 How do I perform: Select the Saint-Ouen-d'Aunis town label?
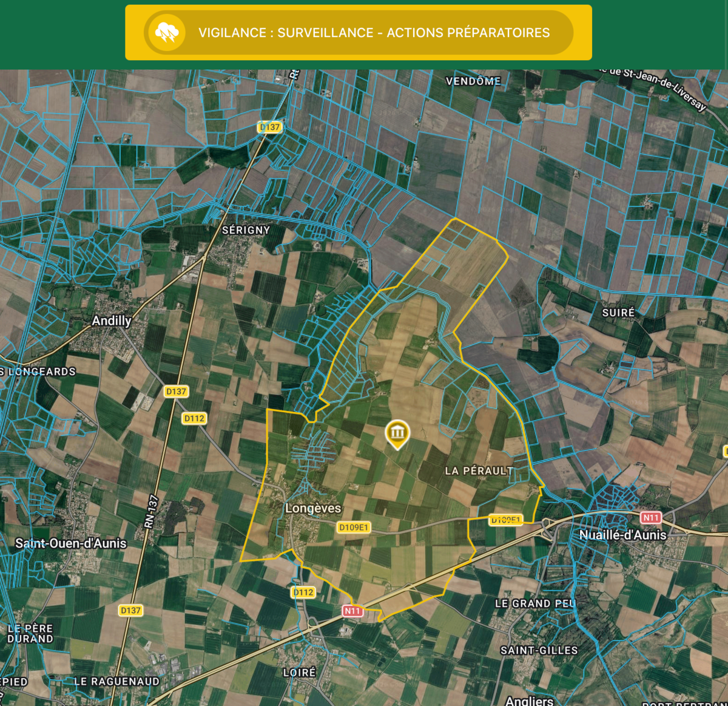[71, 543]
